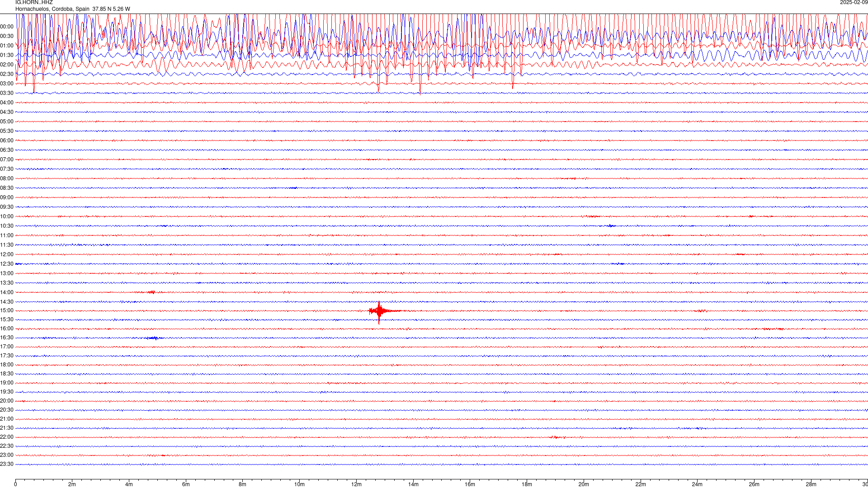Click the 18m tick label on time axis
The width and height of the screenshot is (868, 488).
[x=527, y=484]
